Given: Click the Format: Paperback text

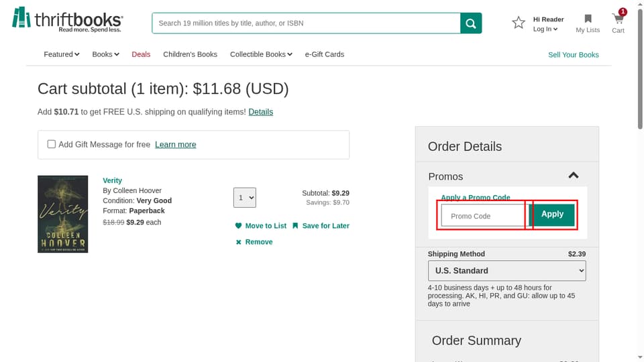Looking at the screenshot, I should coord(133,210).
